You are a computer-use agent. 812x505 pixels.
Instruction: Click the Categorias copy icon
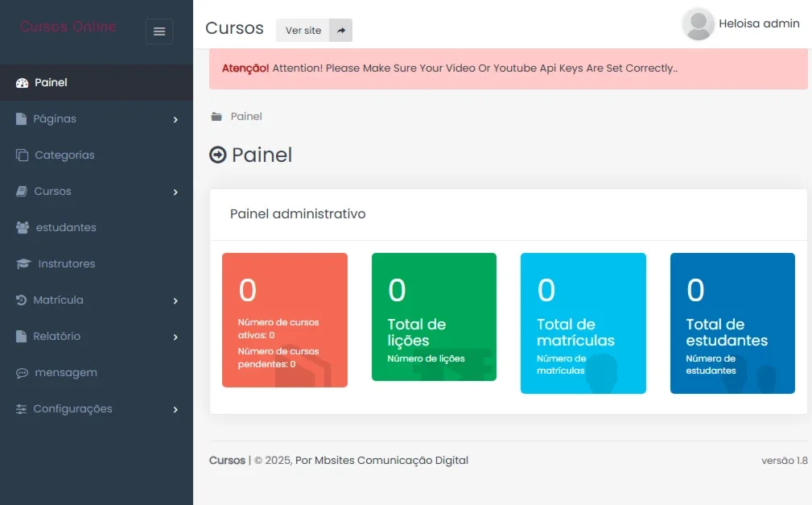(x=22, y=155)
